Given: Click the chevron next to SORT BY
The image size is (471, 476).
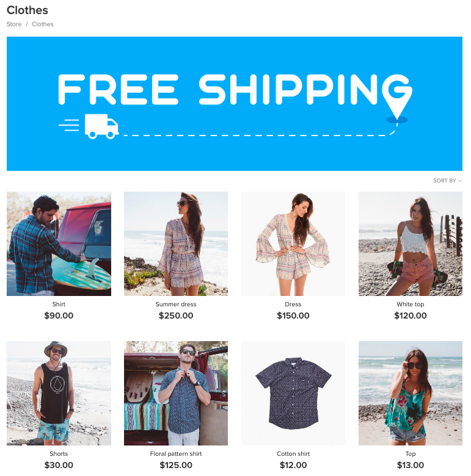Looking at the screenshot, I should coord(460,181).
